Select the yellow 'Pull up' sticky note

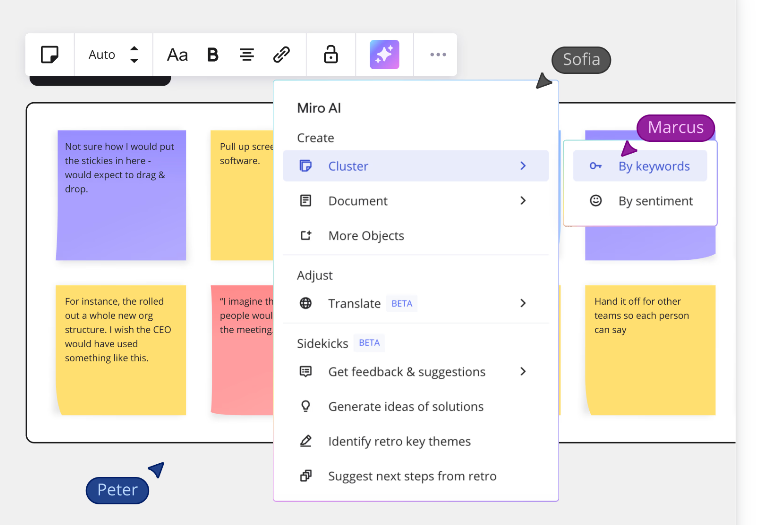[x=242, y=195]
